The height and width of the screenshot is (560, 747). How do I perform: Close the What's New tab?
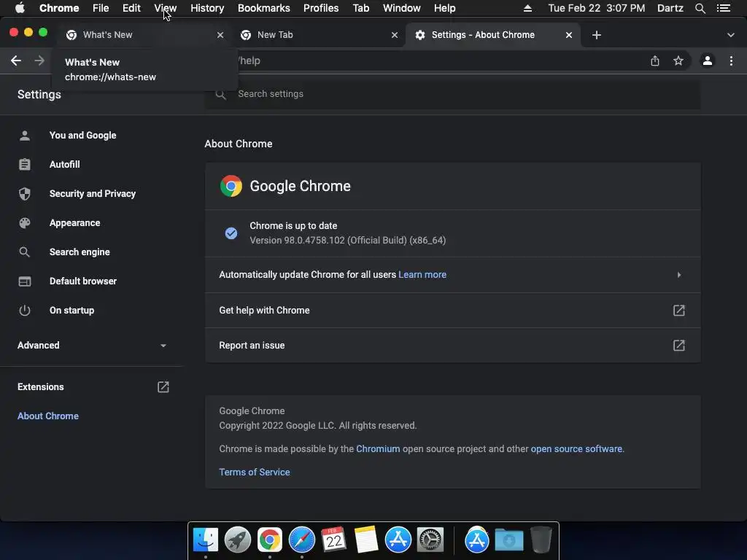click(220, 35)
